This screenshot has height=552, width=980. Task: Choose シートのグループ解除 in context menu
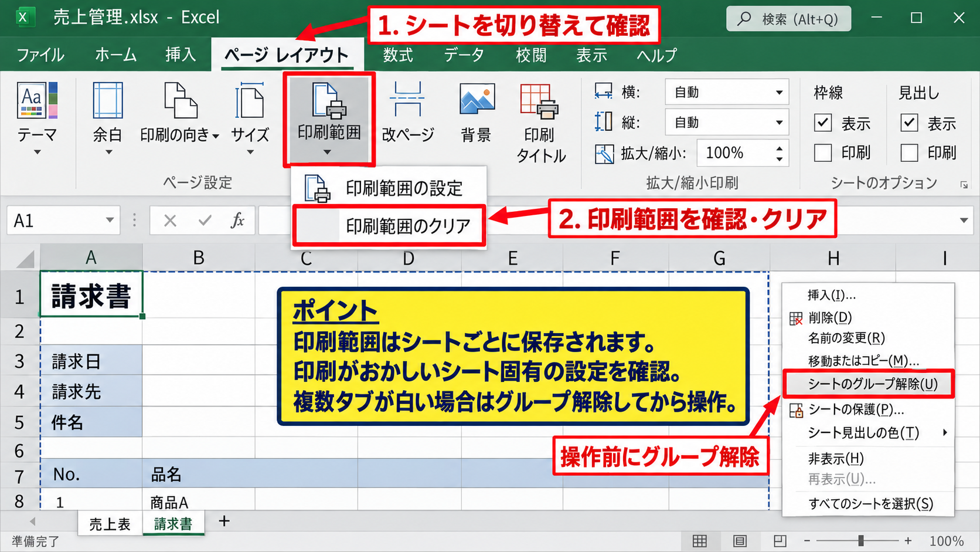868,384
